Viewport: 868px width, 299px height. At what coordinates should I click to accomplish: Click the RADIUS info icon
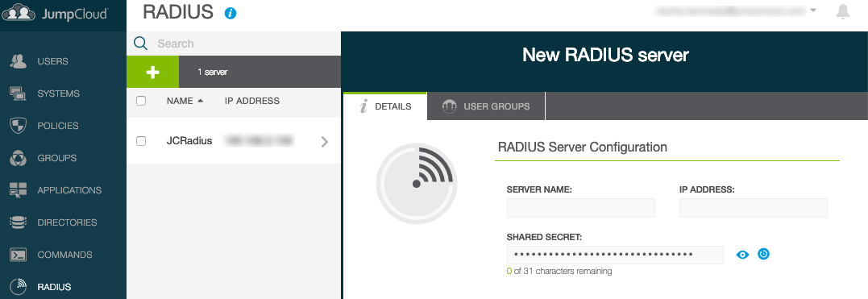pyautogui.click(x=230, y=13)
